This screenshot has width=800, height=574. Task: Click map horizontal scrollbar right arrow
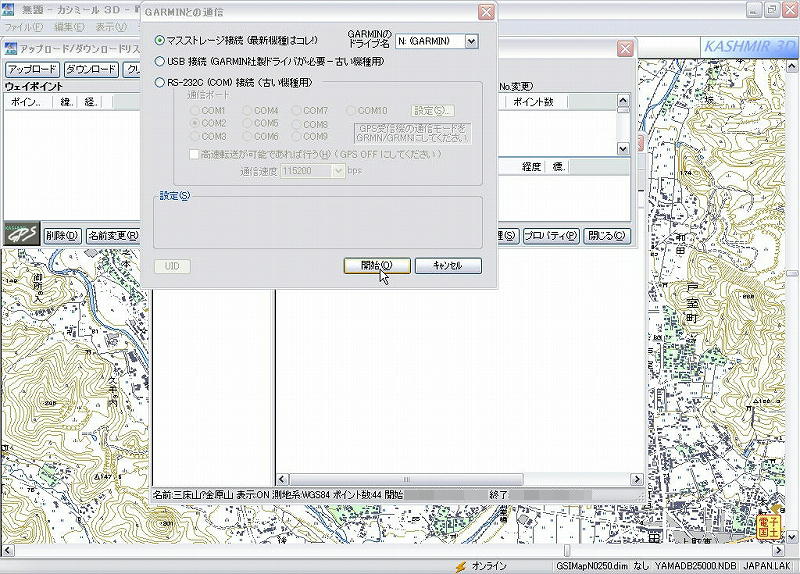pos(778,551)
